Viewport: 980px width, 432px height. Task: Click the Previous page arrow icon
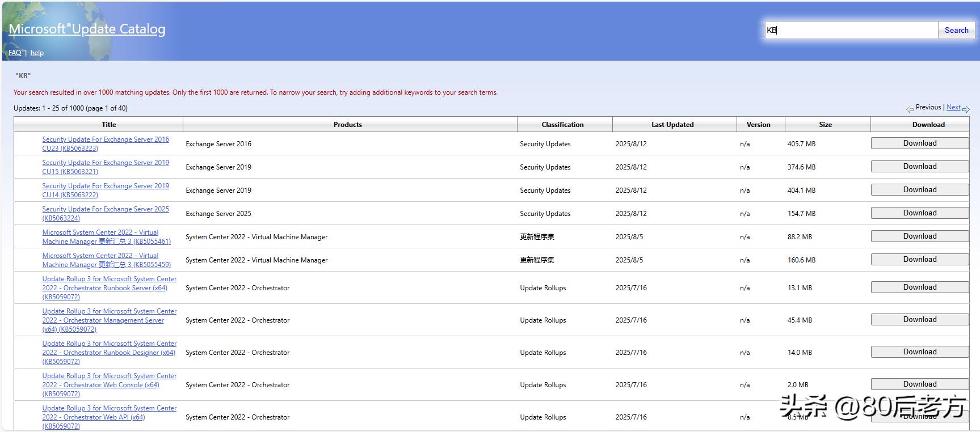pyautogui.click(x=910, y=109)
